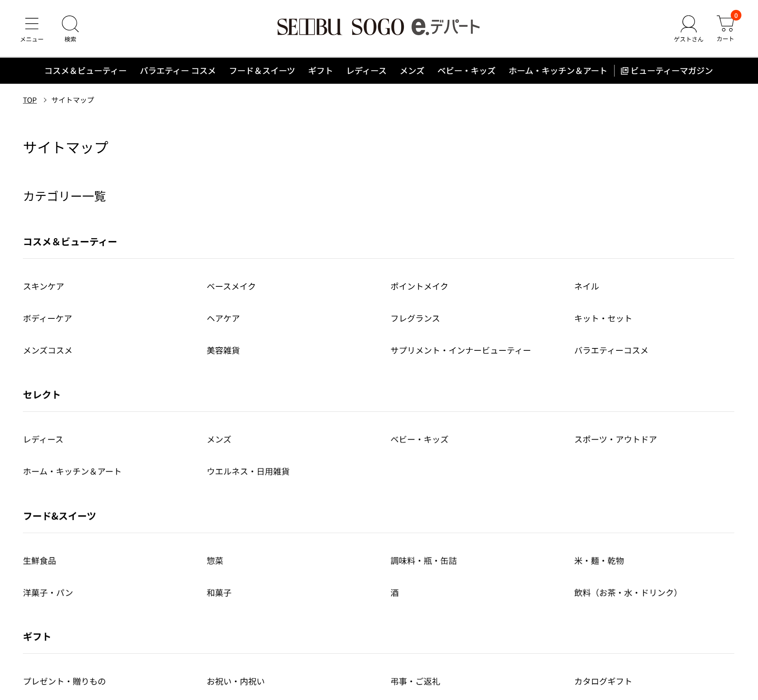Viewport: 758px width, 700px height.
Task: Select the フレグランス category
Action: tap(415, 318)
